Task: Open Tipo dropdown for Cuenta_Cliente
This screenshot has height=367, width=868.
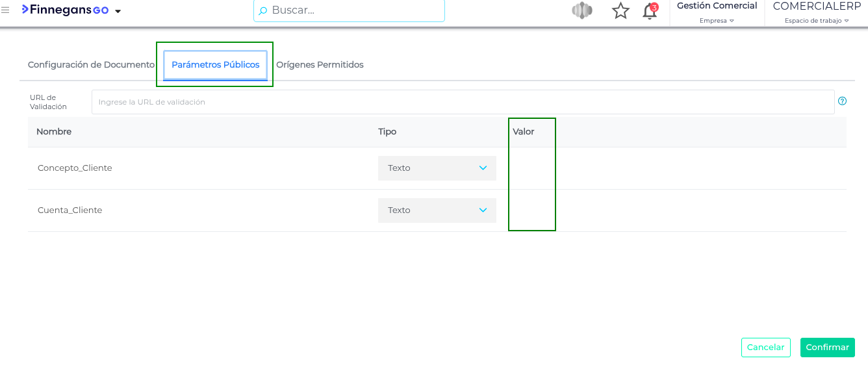Action: point(437,210)
